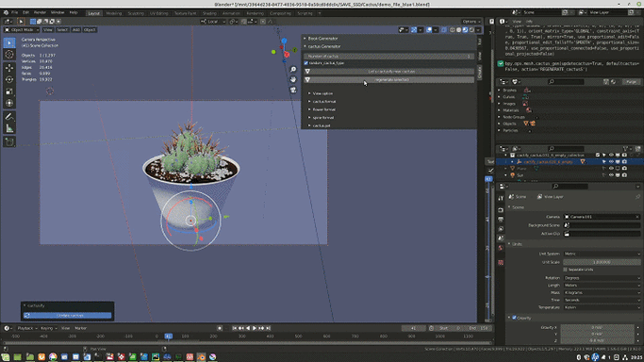
Task: Select the Add Cube tool
Action: (x=9, y=142)
